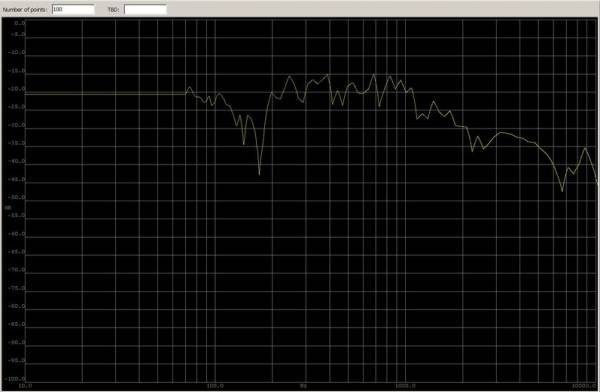Image resolution: width=600 pixels, height=392 pixels.
Task: Click the -20.0 label on the dB axis
Action: tap(17, 89)
